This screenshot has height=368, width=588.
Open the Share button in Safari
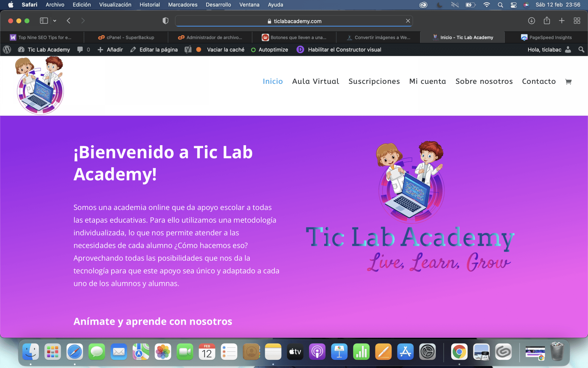pyautogui.click(x=547, y=20)
